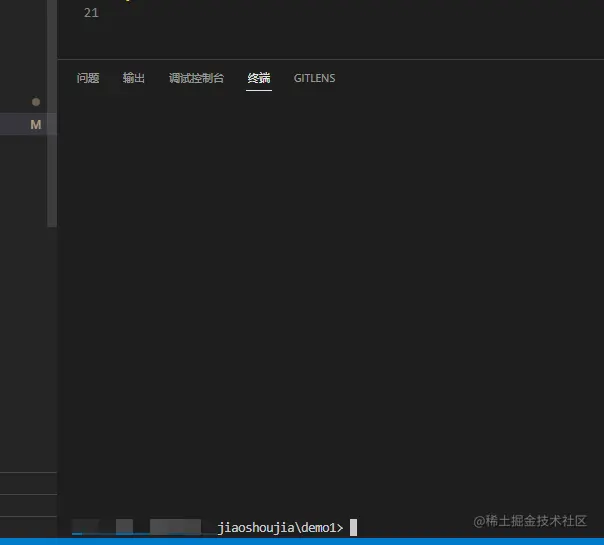The height and width of the screenshot is (545, 604).
Task: Open the 调试控制台 debug console tab
Action: [x=196, y=78]
